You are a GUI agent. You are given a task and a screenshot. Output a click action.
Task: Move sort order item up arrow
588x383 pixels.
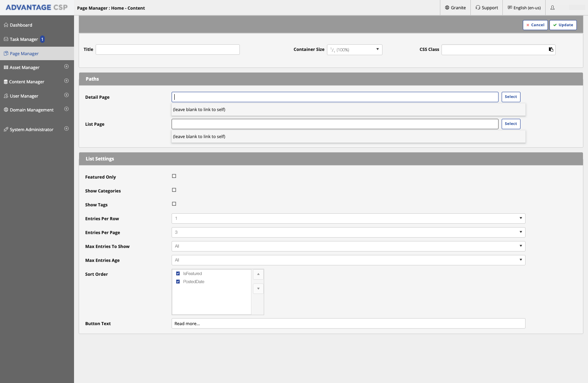tap(258, 274)
